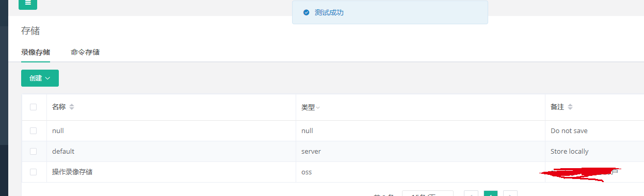Click the server type cell
The image size is (644, 196).
click(311, 151)
